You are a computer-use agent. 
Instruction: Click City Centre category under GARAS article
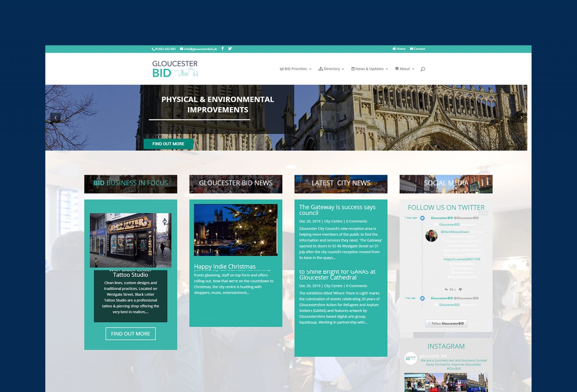[x=333, y=286]
